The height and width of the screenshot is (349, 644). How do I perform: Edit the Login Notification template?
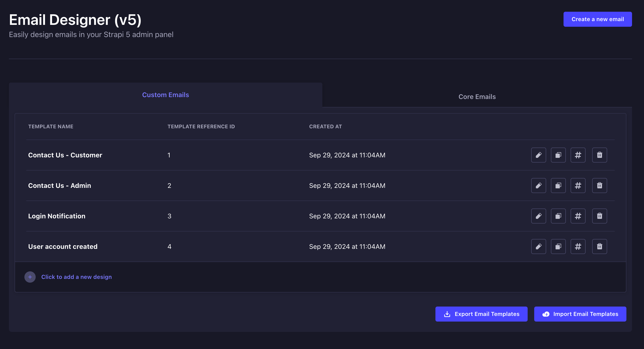click(538, 216)
